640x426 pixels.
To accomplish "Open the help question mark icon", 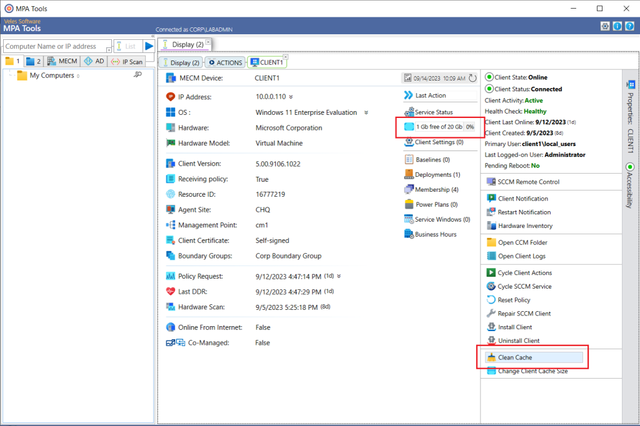I will [x=629, y=26].
